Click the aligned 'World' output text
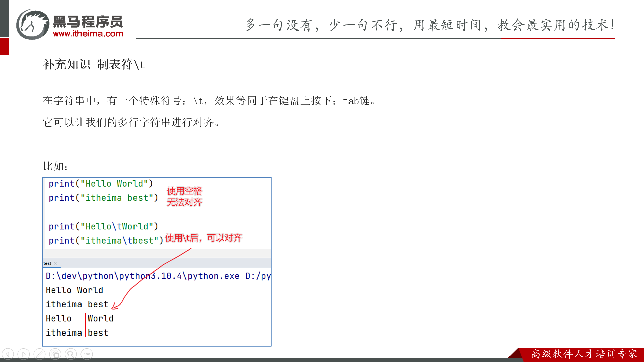Screen dimensions: 644x362 pyautogui.click(x=101, y=318)
